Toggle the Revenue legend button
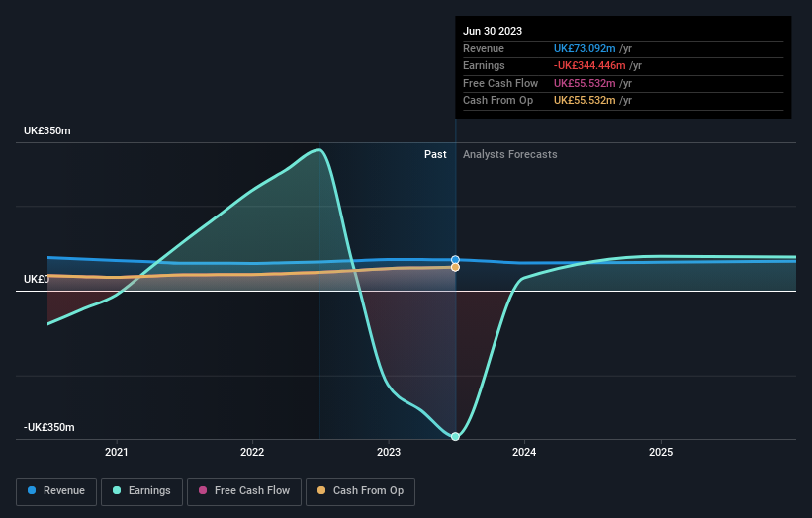812x518 pixels. [x=56, y=491]
